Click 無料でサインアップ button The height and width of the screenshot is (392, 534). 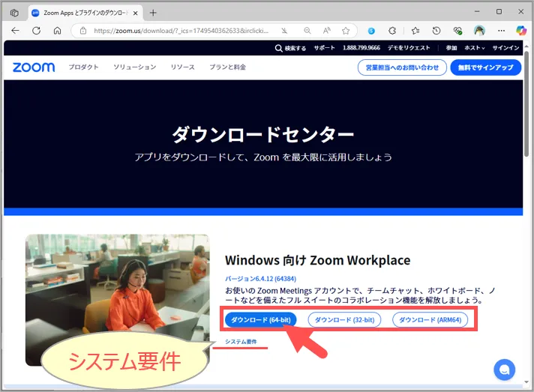486,67
